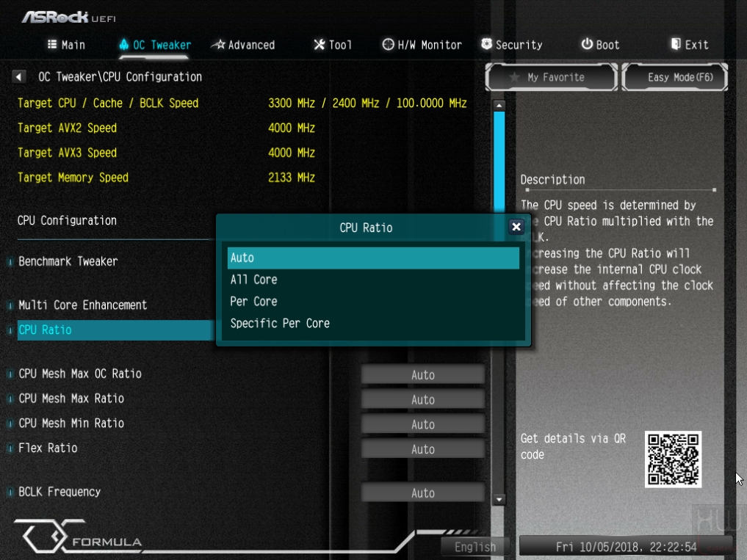747x560 pixels.
Task: Click the ASRock UEFI logo
Action: click(68, 18)
